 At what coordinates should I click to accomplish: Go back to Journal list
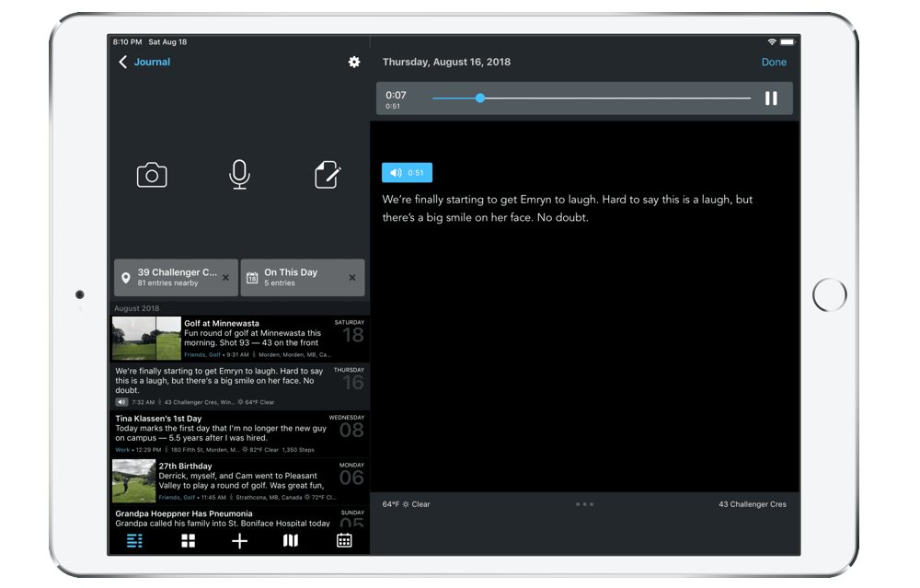[144, 63]
